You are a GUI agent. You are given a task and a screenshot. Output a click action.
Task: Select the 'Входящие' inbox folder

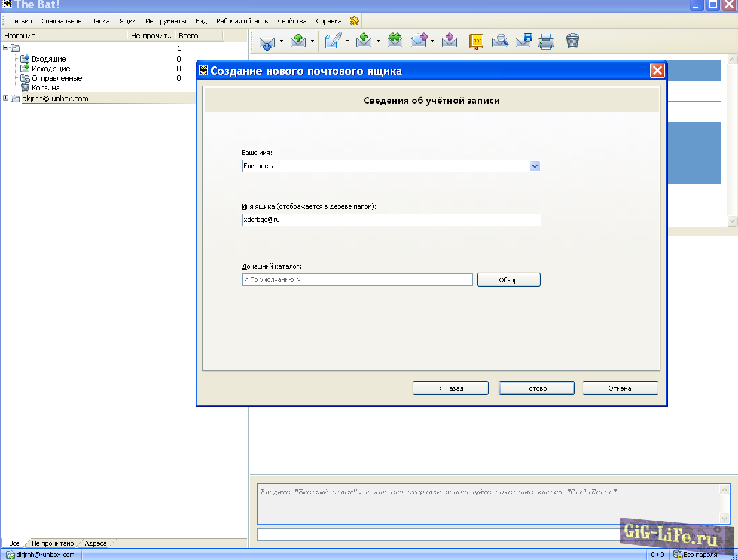tap(48, 59)
